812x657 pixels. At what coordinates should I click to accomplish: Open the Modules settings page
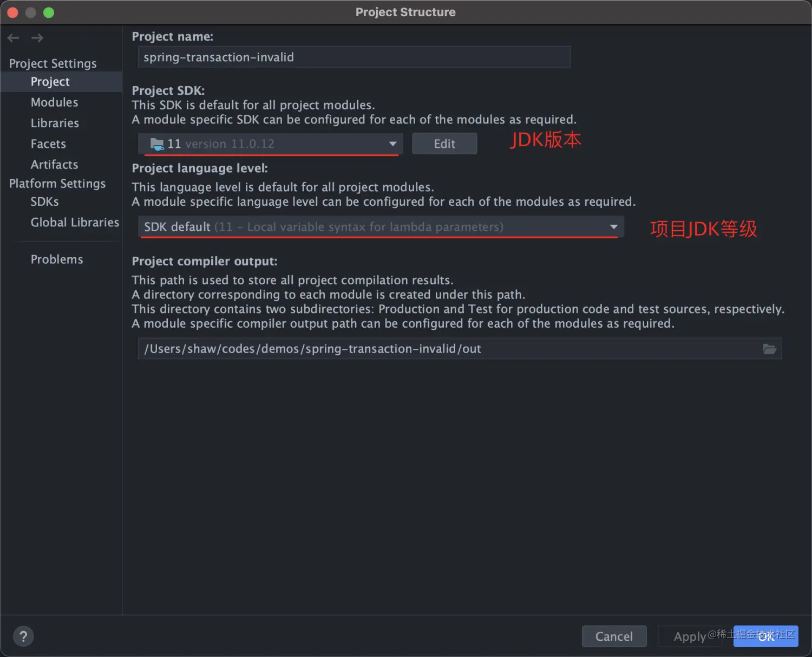54,102
